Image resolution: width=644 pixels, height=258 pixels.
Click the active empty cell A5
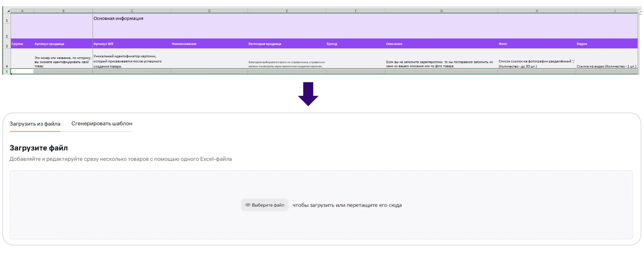click(22, 71)
